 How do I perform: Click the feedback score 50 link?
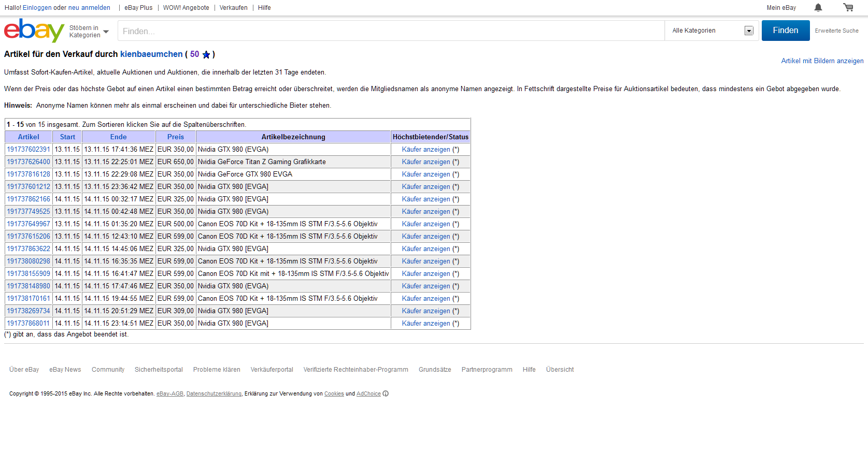(x=194, y=54)
